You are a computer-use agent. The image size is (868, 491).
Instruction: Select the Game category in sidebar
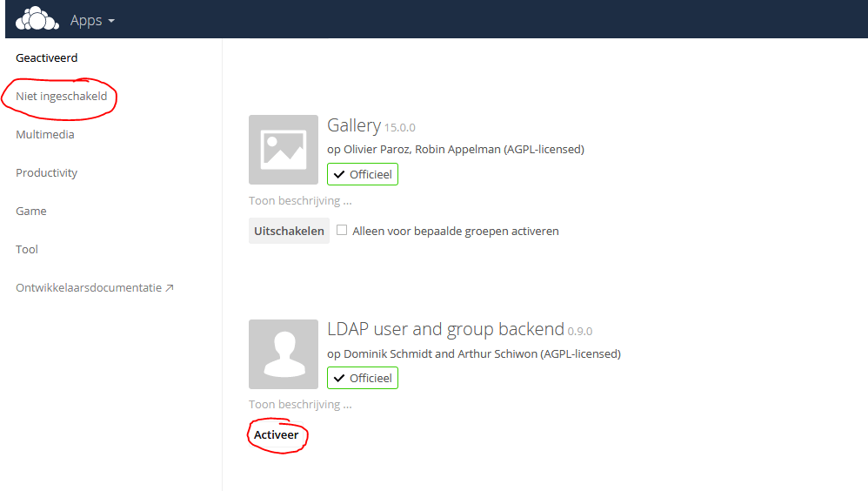(x=31, y=212)
